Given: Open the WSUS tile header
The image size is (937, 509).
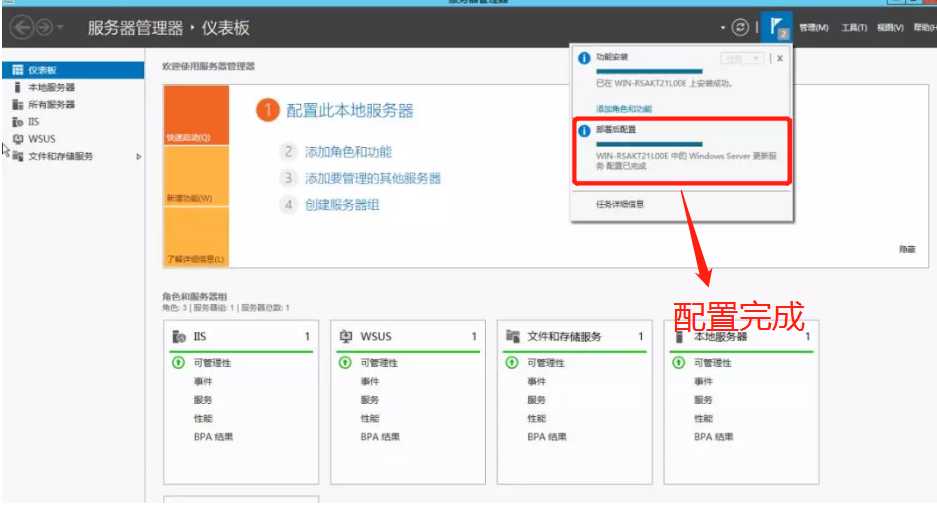Looking at the screenshot, I should [408, 337].
